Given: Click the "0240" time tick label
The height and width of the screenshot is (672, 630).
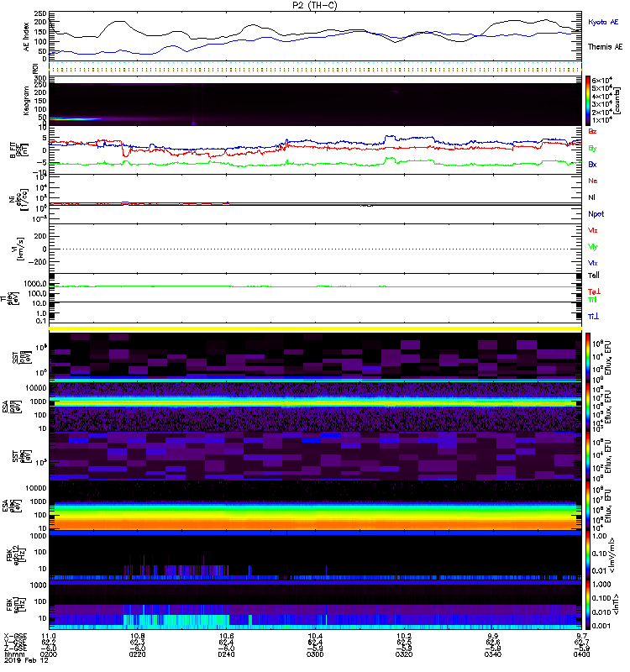Looking at the screenshot, I should point(226,654).
